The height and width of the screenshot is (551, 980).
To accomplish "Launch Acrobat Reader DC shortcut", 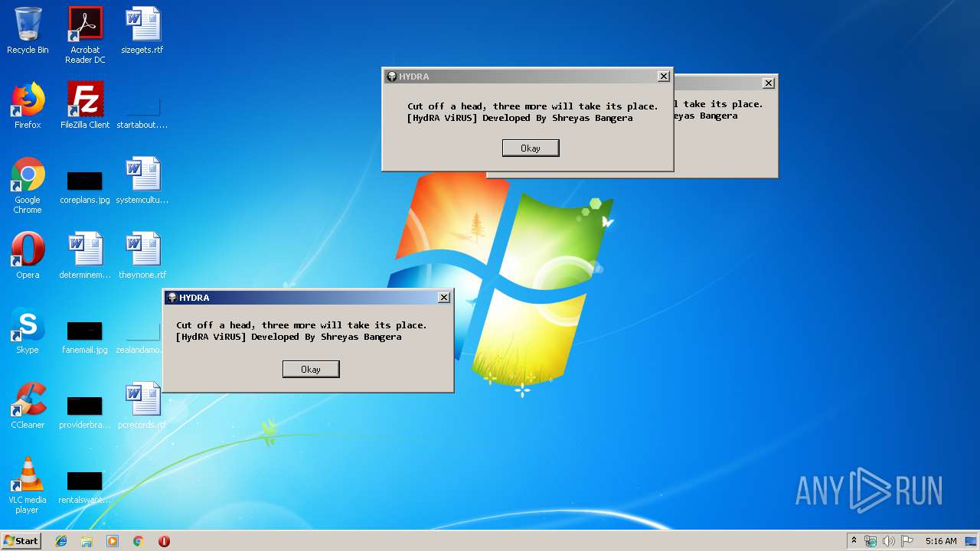I will coord(85,35).
